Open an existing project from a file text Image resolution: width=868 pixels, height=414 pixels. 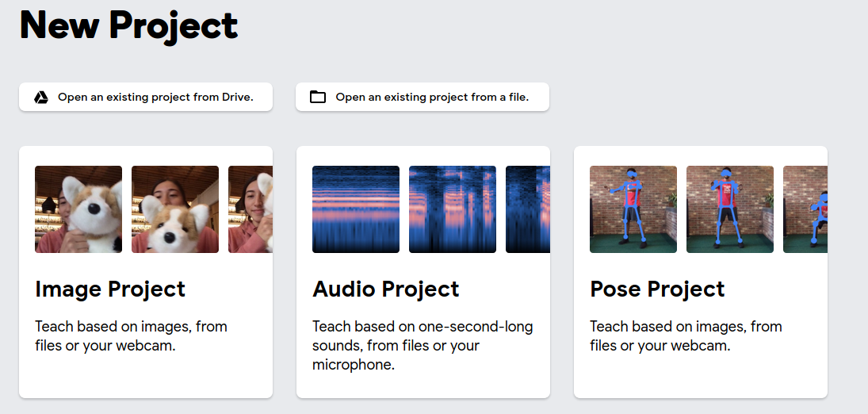[x=432, y=98]
